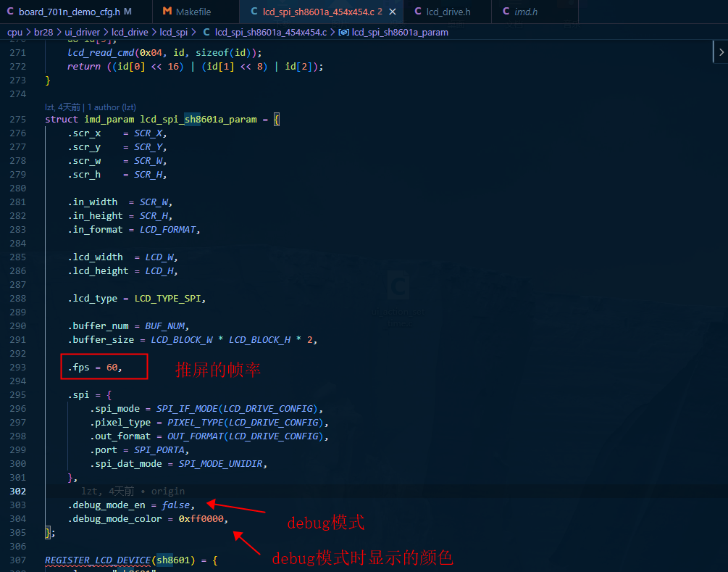Switch to the lcd_drive.h tab

pyautogui.click(x=447, y=12)
